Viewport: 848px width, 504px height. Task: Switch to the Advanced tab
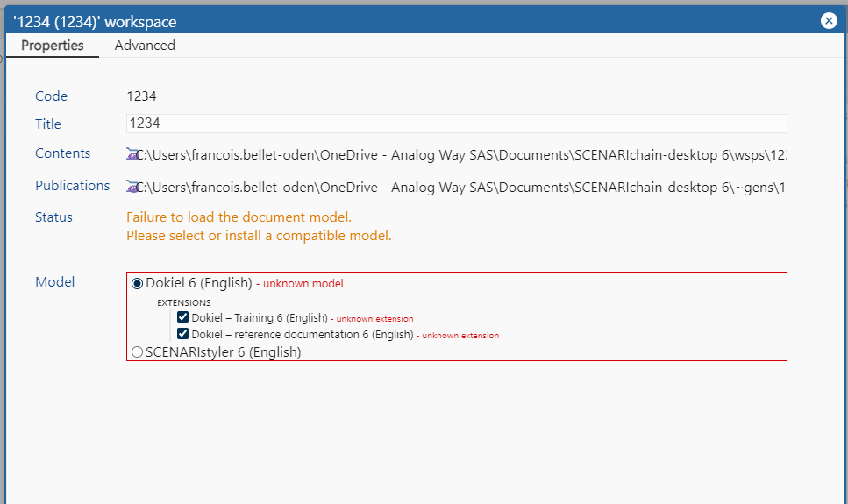coord(145,46)
